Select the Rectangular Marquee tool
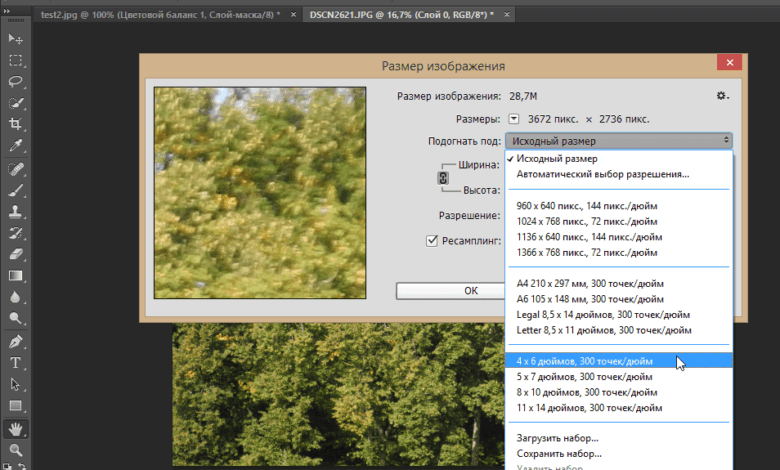The height and width of the screenshot is (470, 780). (x=16, y=60)
